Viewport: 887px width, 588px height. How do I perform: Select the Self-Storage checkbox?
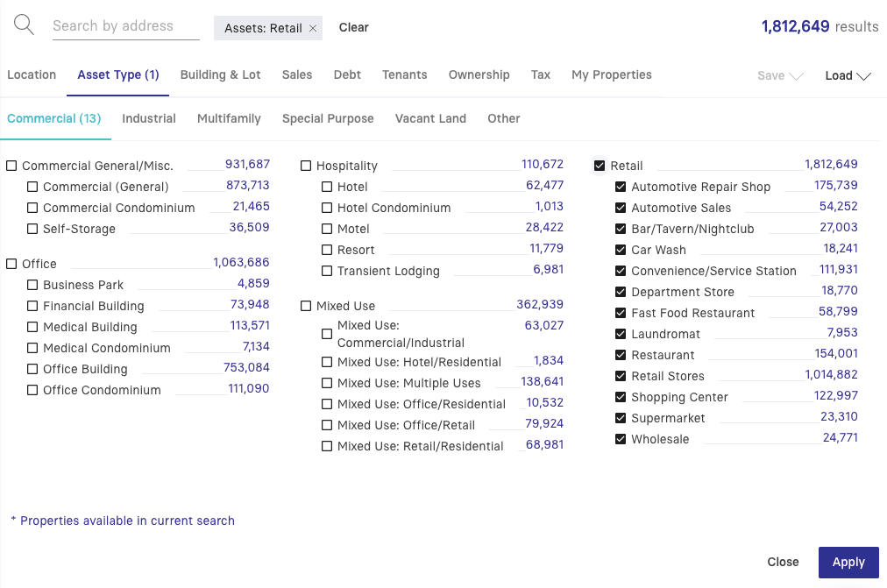[32, 229]
